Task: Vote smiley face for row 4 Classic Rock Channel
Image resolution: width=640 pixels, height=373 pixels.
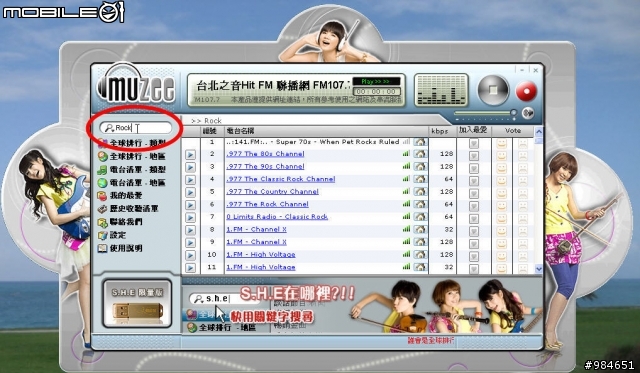Action: coord(501,180)
